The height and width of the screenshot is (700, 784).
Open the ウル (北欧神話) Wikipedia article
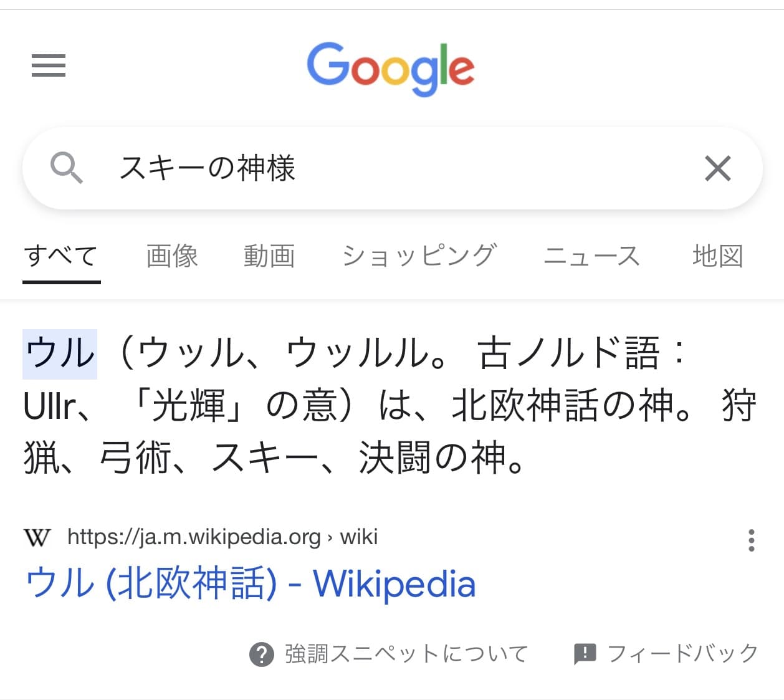pos(251,583)
